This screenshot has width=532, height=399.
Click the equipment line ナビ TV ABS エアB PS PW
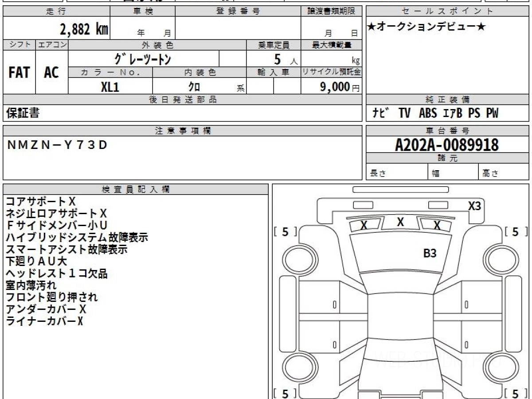(435, 113)
